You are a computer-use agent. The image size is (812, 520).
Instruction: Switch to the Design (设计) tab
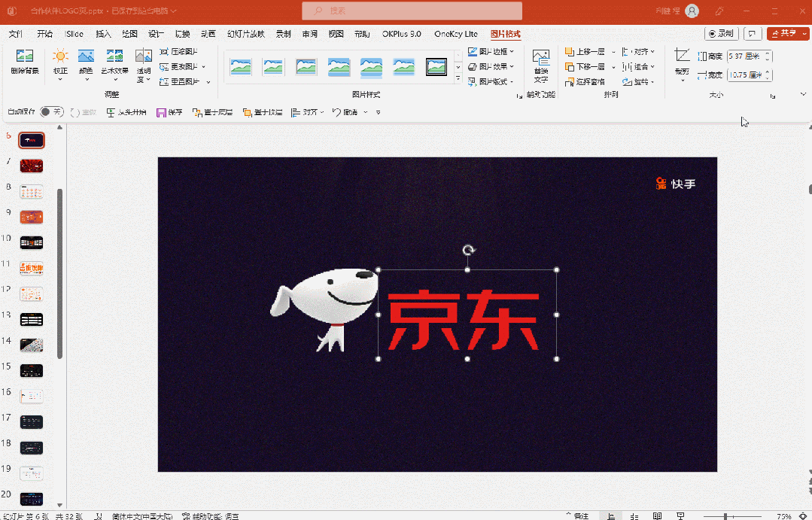pyautogui.click(x=155, y=34)
